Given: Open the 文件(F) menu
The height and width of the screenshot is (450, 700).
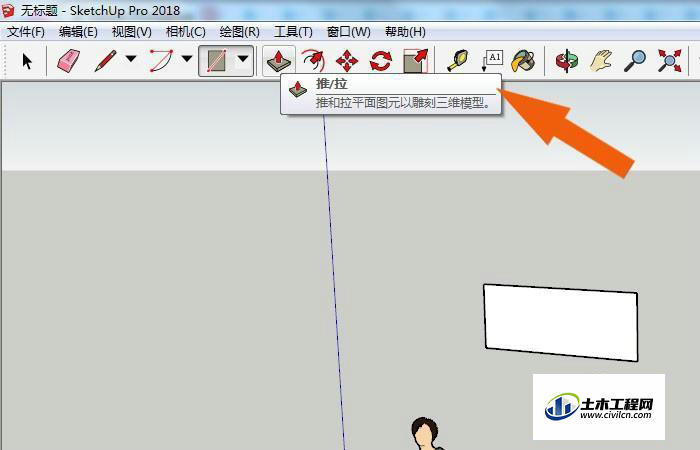Looking at the screenshot, I should pos(26,32).
